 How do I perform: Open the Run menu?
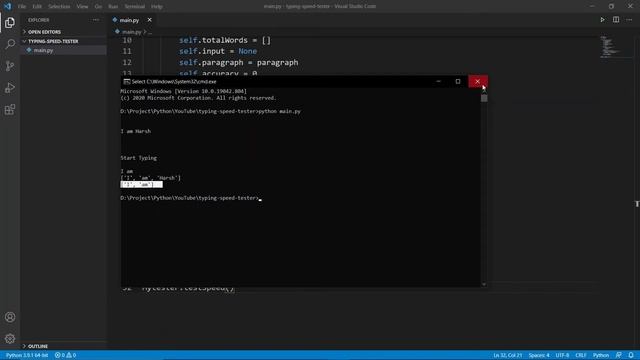pos(113,7)
